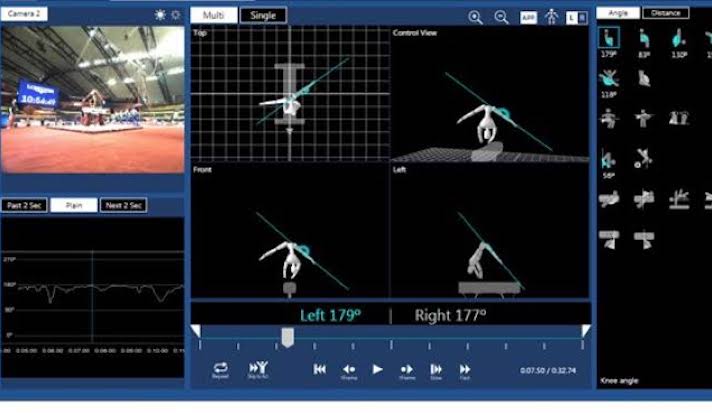
Task: Click the zoom out magnifier icon
Action: [502, 17]
